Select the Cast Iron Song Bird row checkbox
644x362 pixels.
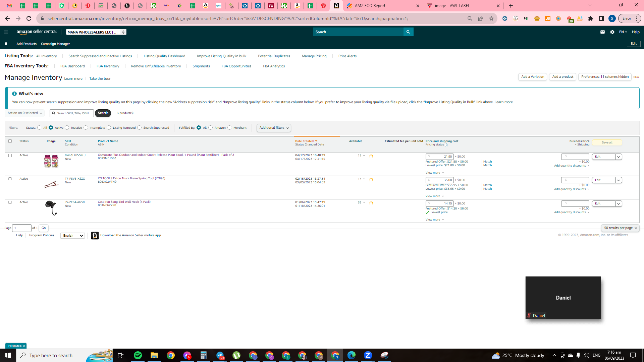[10, 202]
